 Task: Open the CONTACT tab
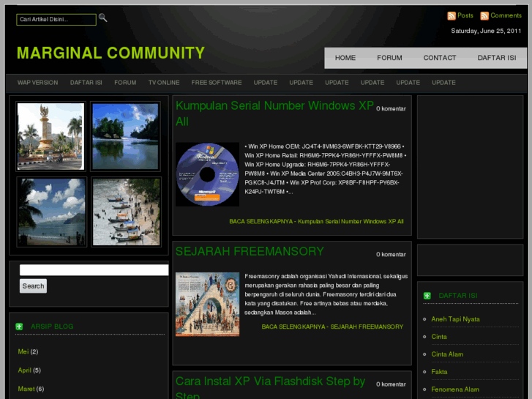click(440, 58)
